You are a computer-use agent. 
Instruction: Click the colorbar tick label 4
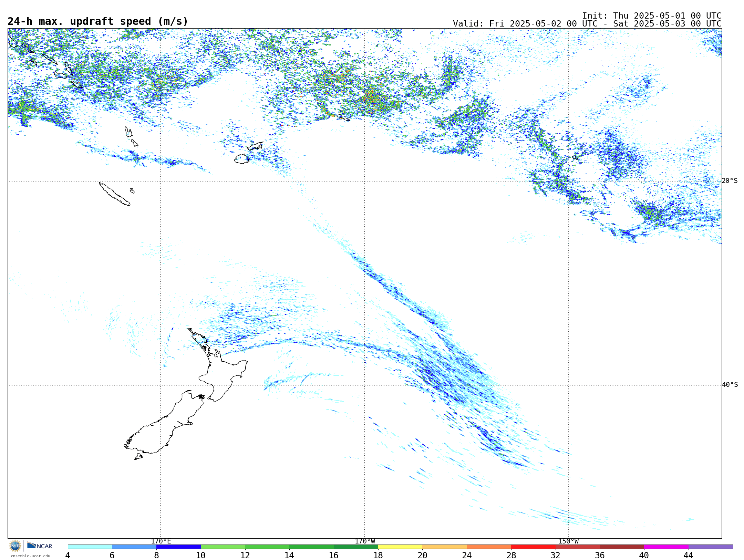(68, 555)
